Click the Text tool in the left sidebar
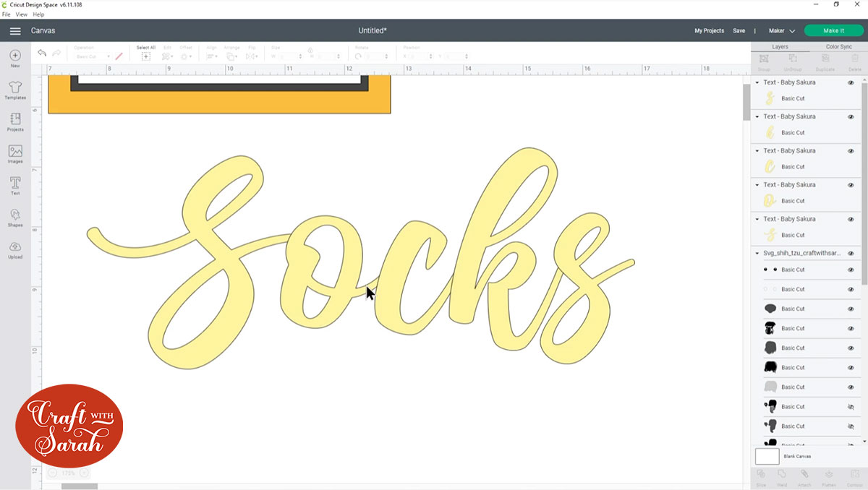Image resolution: width=868 pixels, height=490 pixels. point(14,186)
